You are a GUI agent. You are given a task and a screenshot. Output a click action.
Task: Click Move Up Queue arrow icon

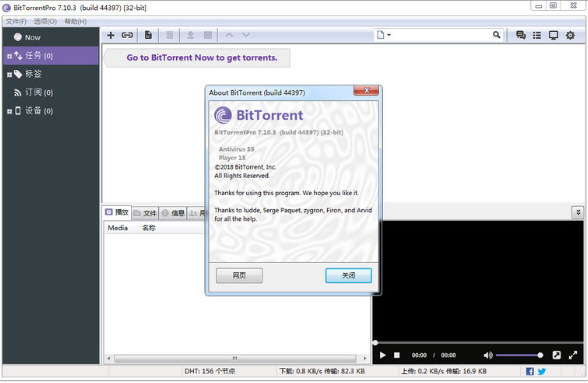click(x=230, y=35)
